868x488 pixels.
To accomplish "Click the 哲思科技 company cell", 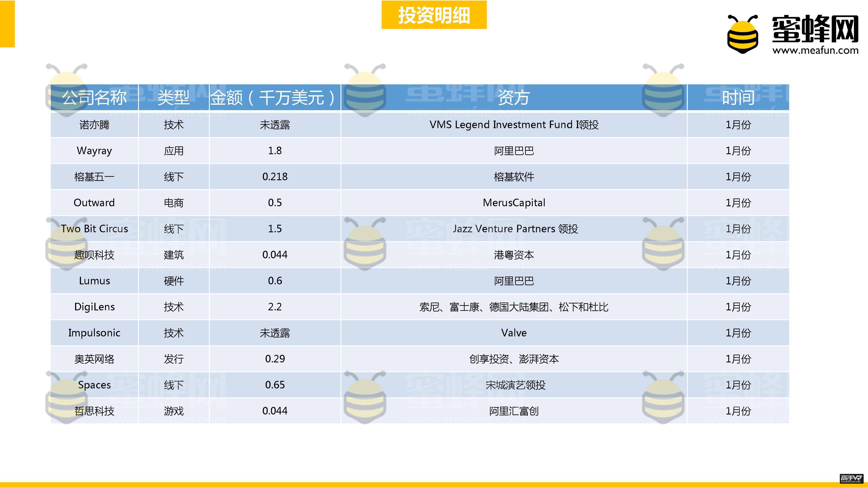I will click(94, 411).
